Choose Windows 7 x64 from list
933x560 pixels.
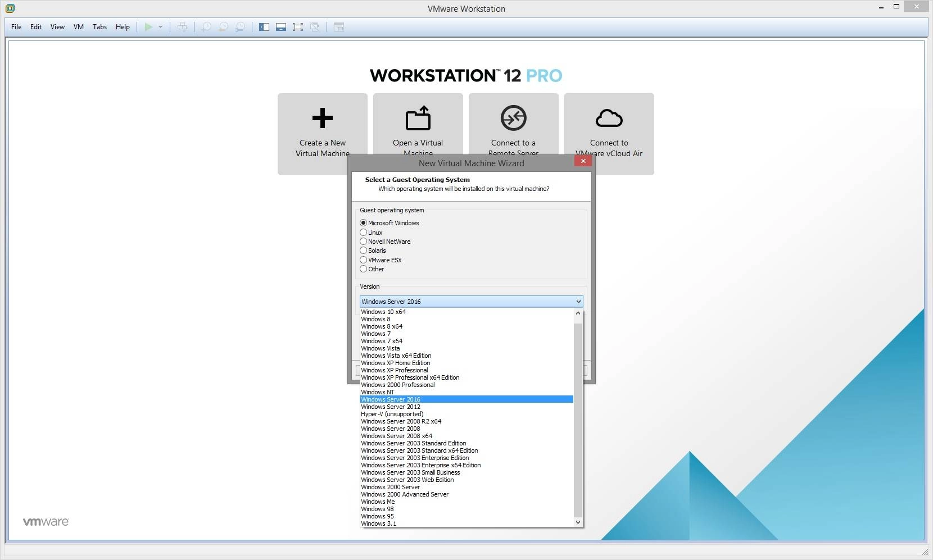pyautogui.click(x=466, y=341)
